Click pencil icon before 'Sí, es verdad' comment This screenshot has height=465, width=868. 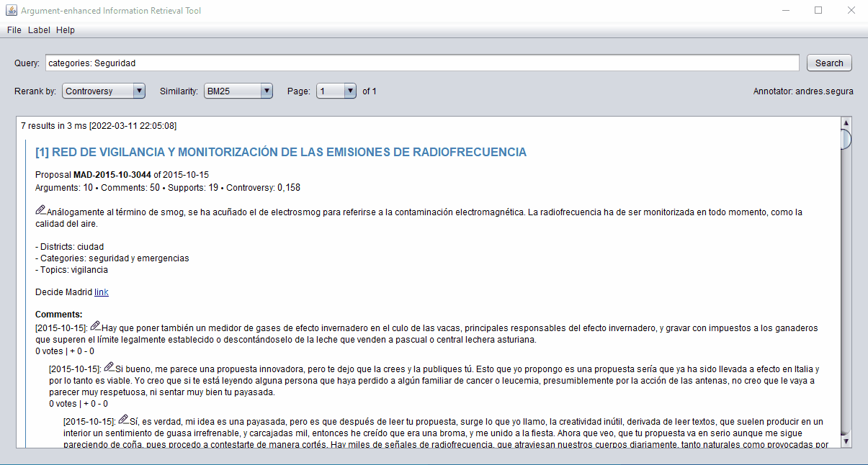tap(124, 420)
